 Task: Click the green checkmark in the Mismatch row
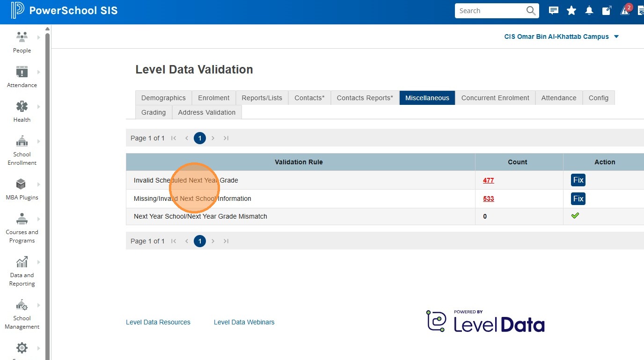[x=575, y=215]
